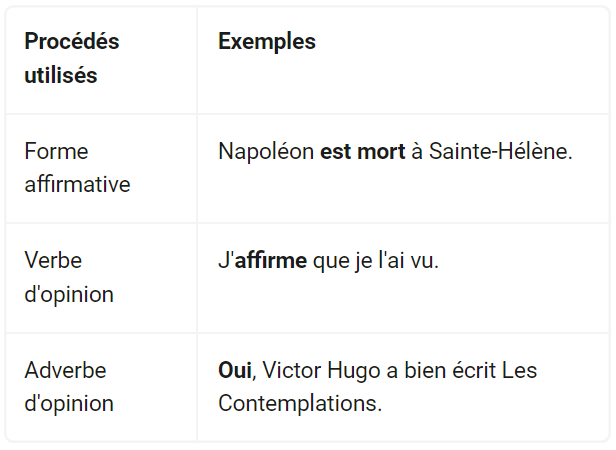
Task: Click the bold words "est mort"
Action: tap(362, 152)
